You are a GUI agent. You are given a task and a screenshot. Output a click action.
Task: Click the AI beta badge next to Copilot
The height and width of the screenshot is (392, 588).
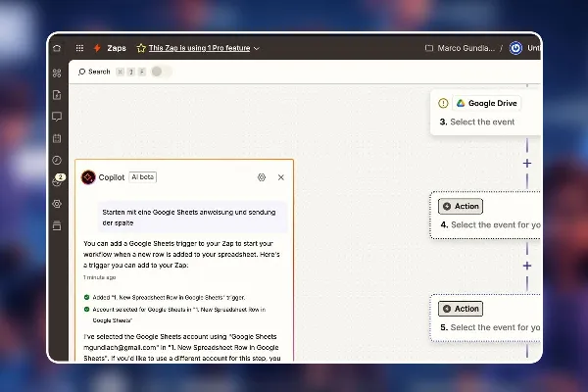pyautogui.click(x=142, y=177)
